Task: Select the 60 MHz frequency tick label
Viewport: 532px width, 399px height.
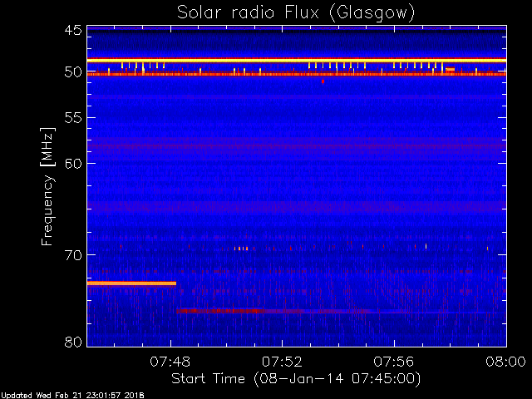Action: [x=73, y=163]
